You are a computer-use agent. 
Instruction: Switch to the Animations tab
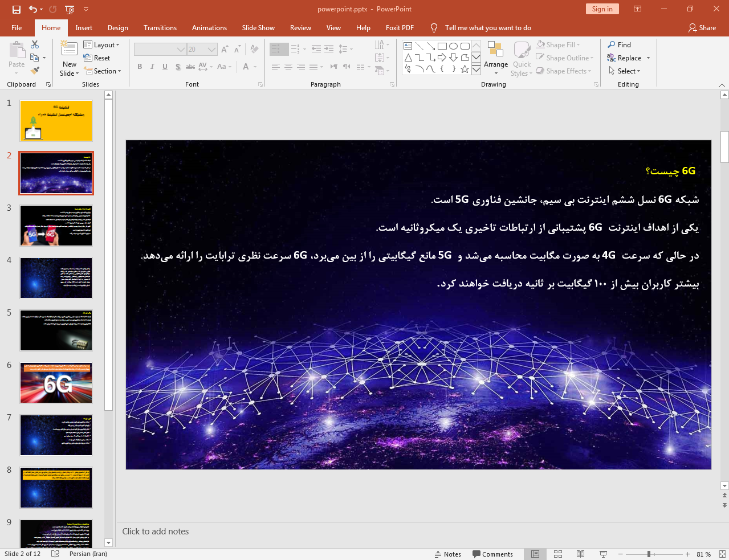pyautogui.click(x=209, y=28)
